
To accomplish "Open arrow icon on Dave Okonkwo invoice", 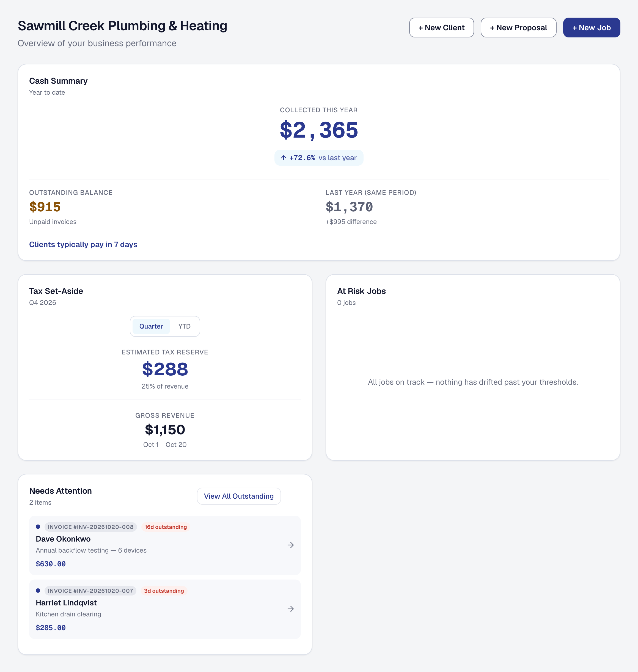I will [x=290, y=545].
